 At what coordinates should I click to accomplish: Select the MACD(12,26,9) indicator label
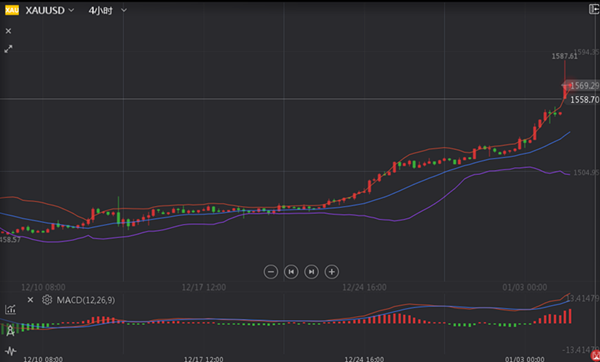point(86,300)
